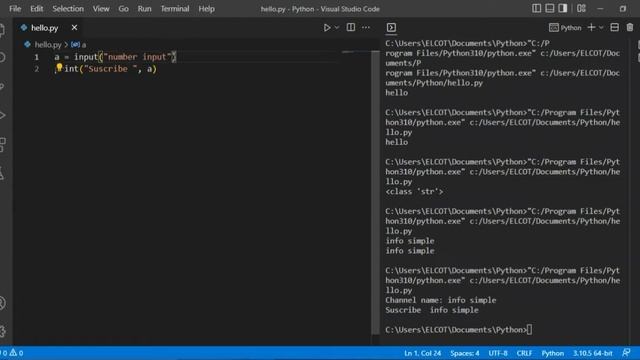Image resolution: width=640 pixels, height=360 pixels.
Task: Show code actions via the lightbulb icon
Action: 59,67
